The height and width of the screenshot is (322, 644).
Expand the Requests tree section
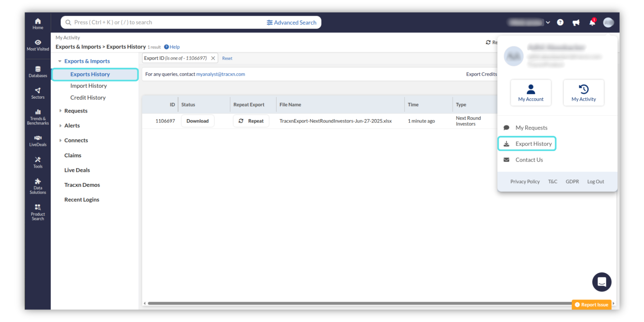click(x=60, y=111)
